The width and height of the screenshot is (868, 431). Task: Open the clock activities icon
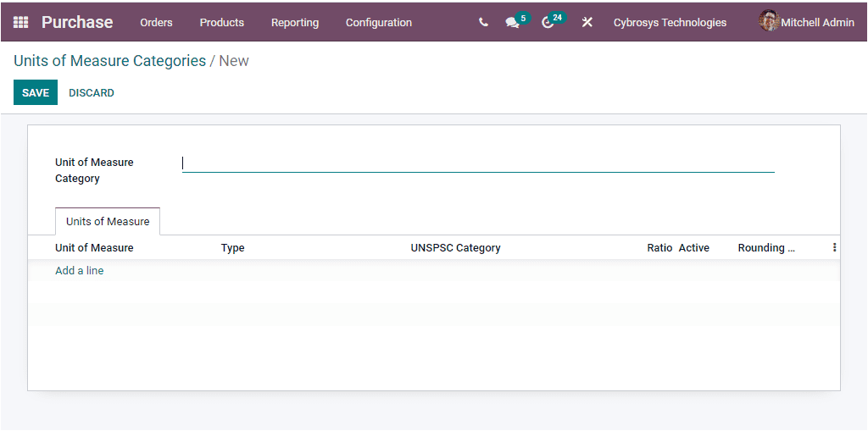[548, 23]
